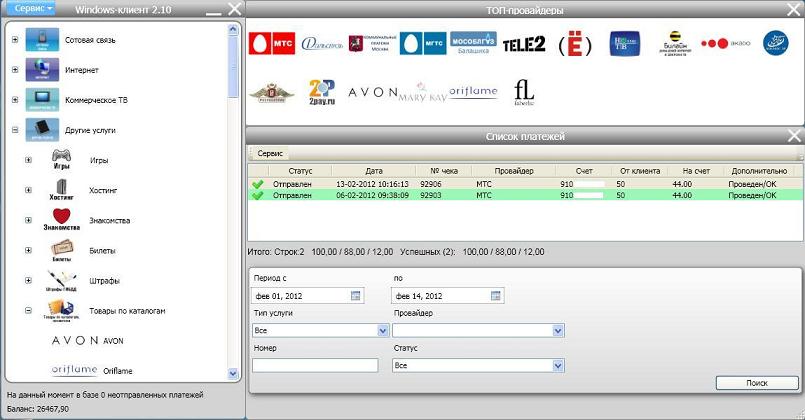Sort payments by Провайдер column header
This screenshot has height=420, width=805.
coord(514,171)
